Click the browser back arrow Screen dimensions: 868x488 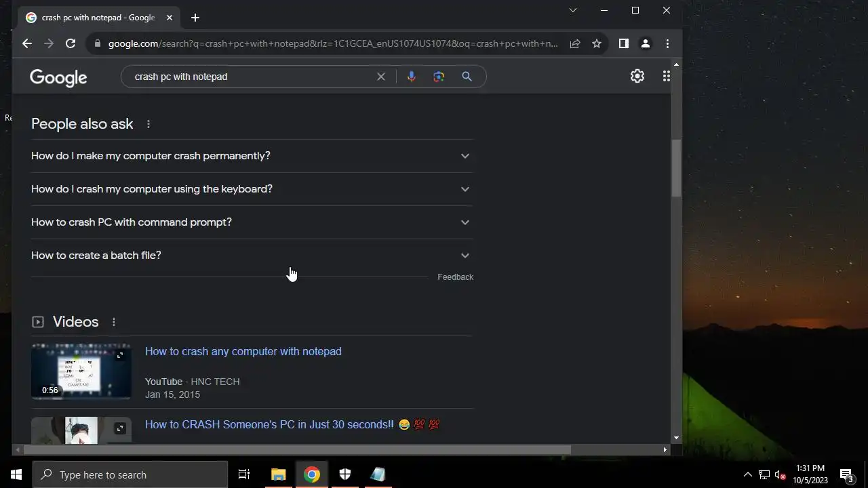27,43
